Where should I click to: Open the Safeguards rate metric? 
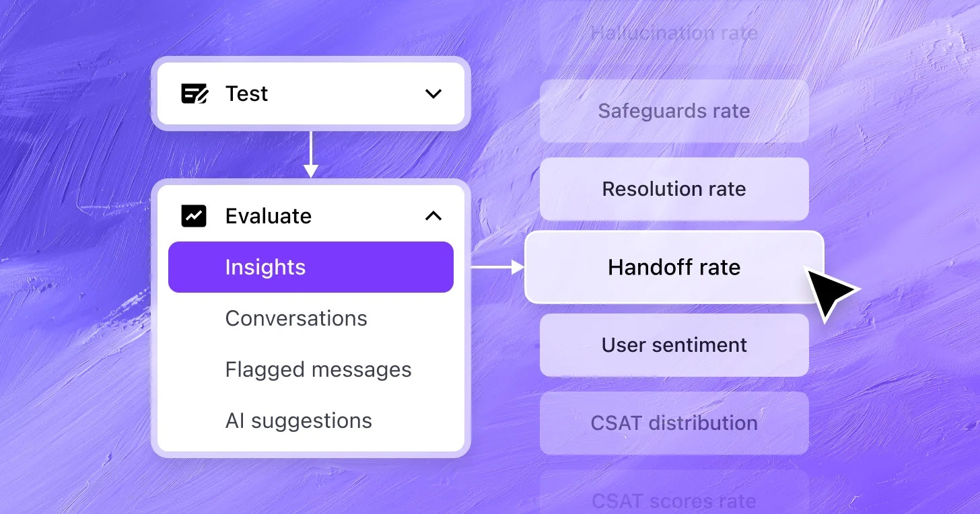coord(674,111)
